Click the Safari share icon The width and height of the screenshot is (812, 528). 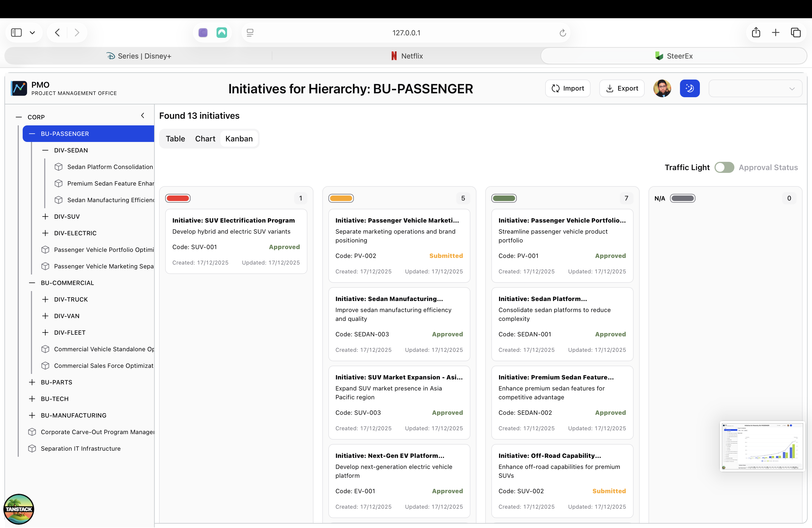(x=756, y=33)
